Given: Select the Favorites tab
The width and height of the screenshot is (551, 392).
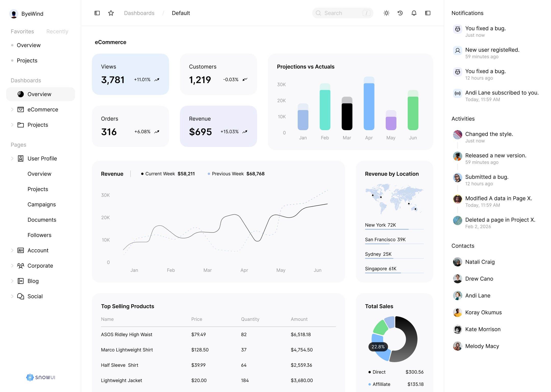Looking at the screenshot, I should point(22,31).
